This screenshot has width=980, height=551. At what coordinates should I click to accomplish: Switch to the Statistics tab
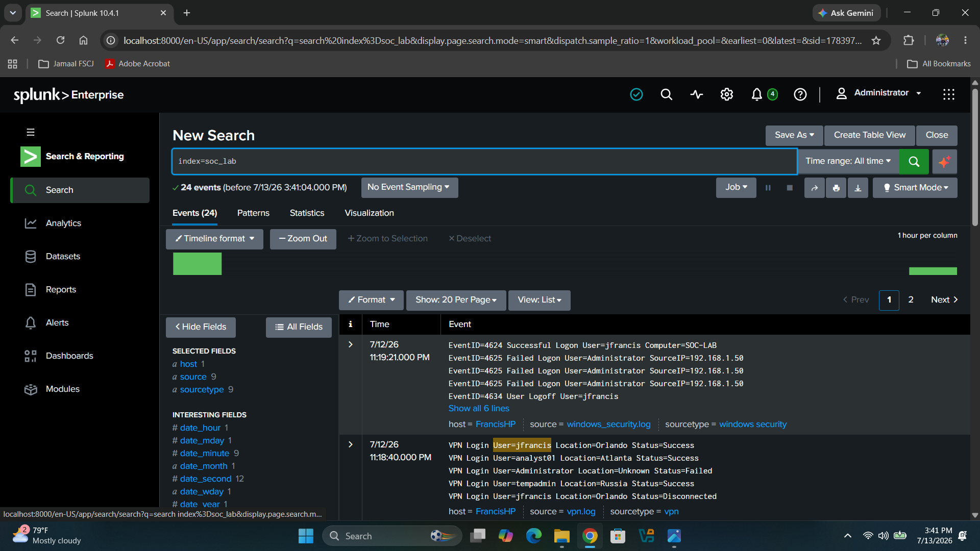point(307,213)
